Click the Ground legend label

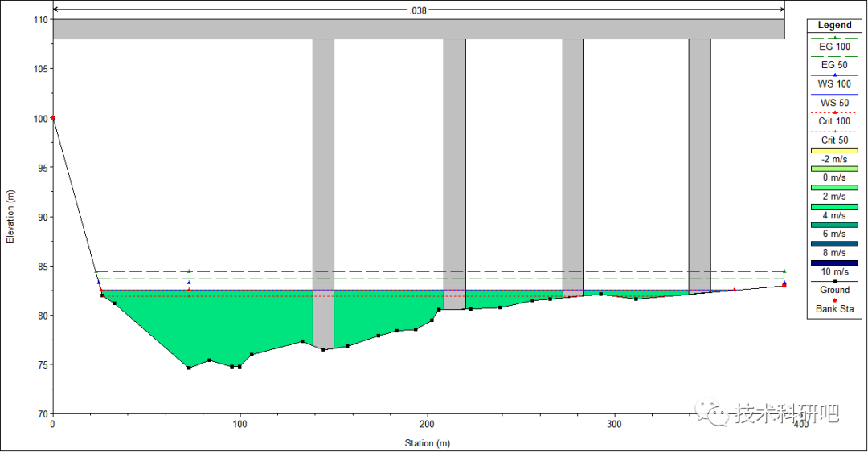point(834,290)
